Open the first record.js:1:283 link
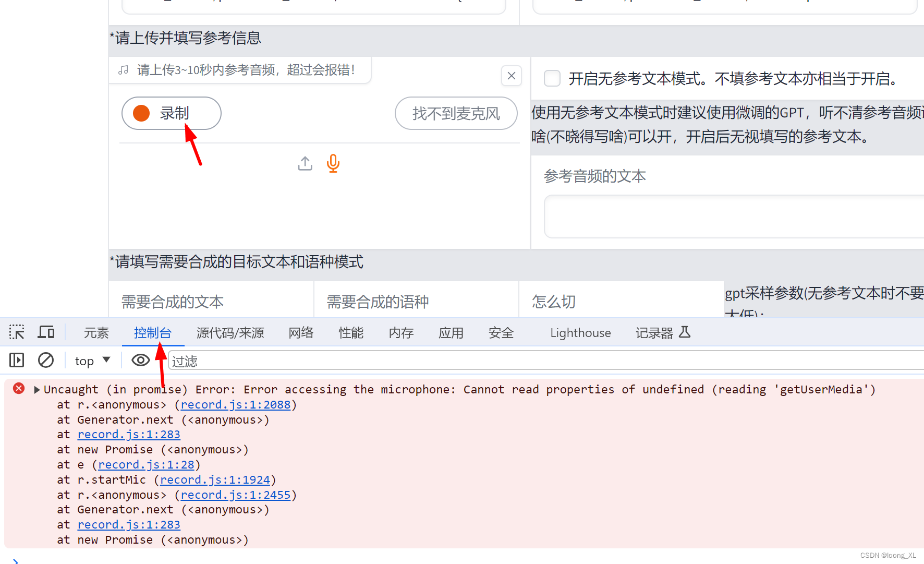924x564 pixels. 129,435
